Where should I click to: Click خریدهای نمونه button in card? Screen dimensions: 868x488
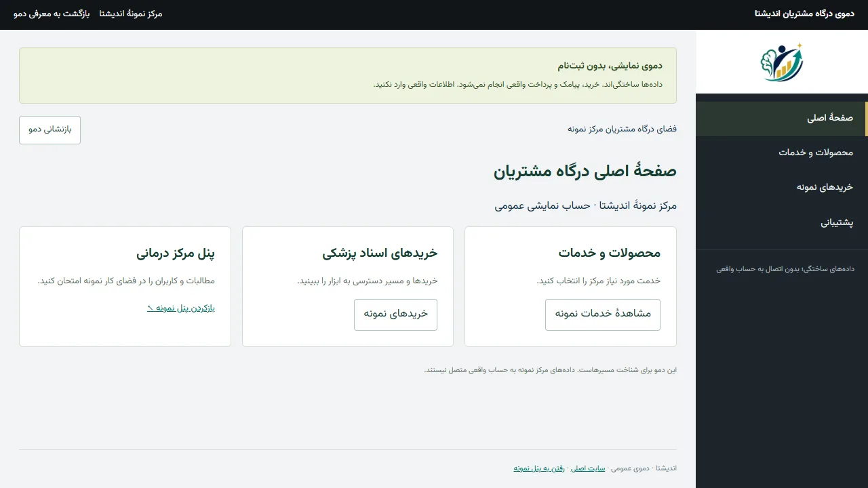395,314
